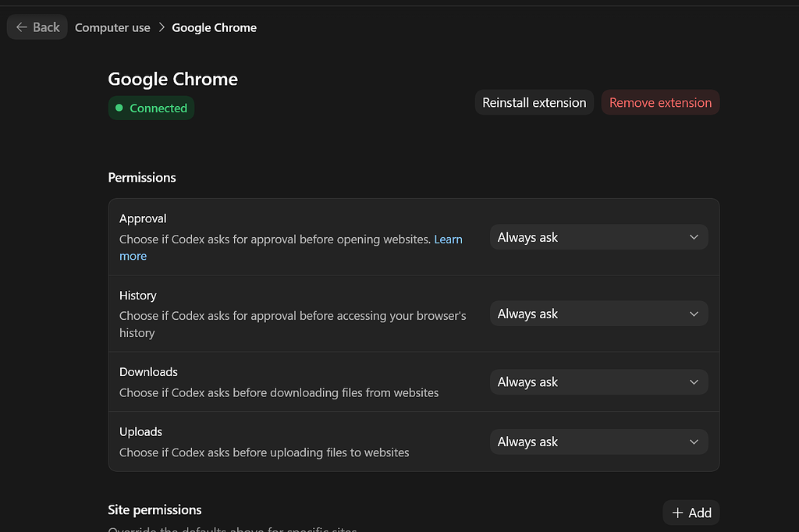The height and width of the screenshot is (532, 799).
Task: Select the Uploads row title
Action: (x=140, y=431)
